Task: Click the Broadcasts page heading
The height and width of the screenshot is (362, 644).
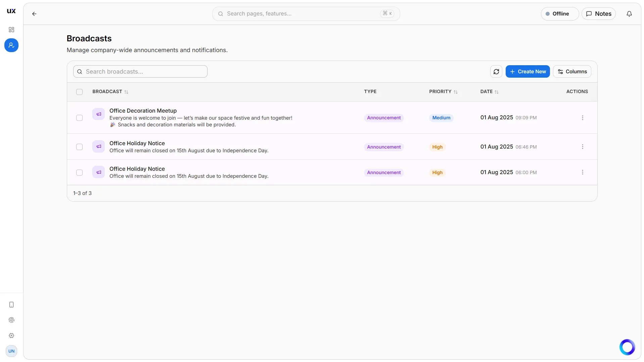Action: (x=89, y=39)
